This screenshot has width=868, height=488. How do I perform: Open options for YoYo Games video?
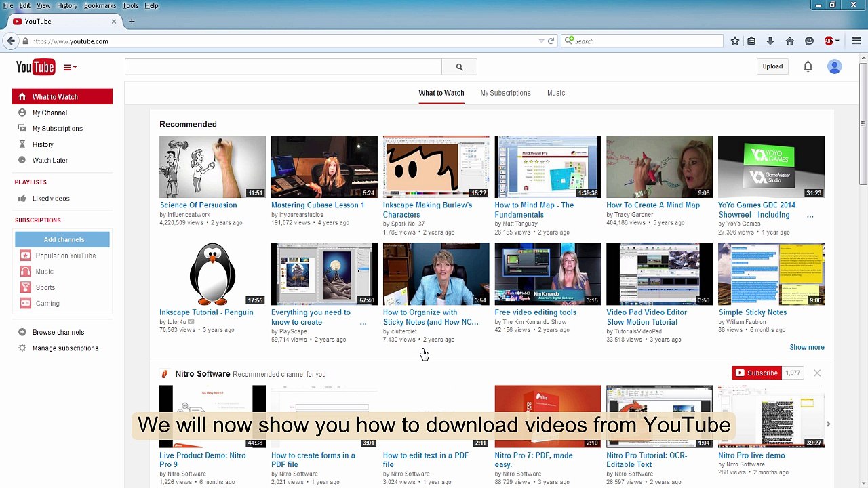pos(810,216)
